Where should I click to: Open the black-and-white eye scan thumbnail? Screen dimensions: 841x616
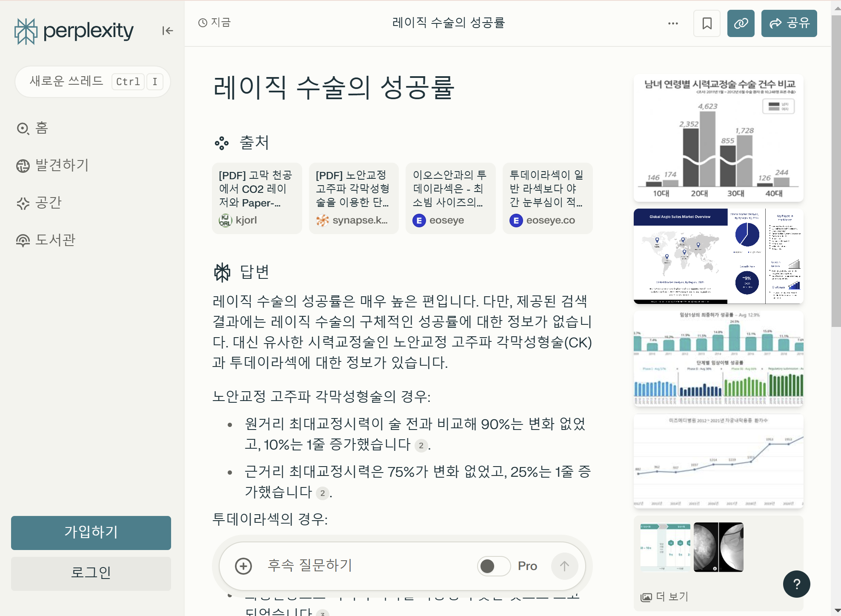tap(718, 547)
